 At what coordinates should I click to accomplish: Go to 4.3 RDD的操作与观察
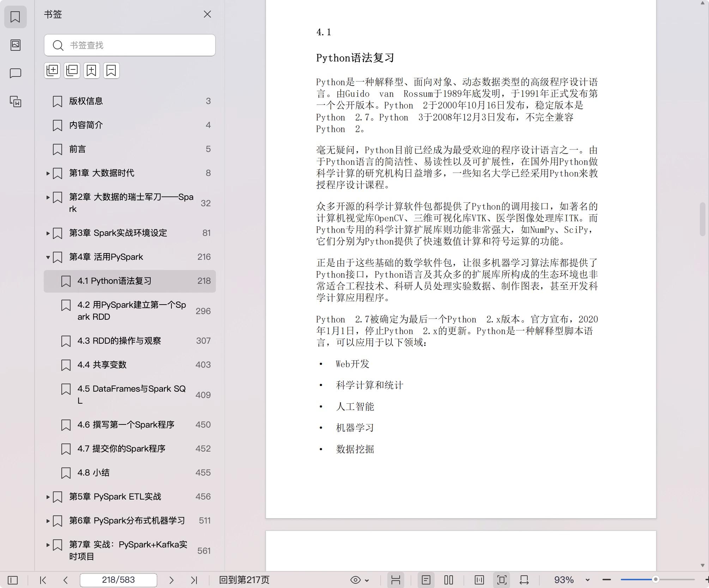click(130, 341)
